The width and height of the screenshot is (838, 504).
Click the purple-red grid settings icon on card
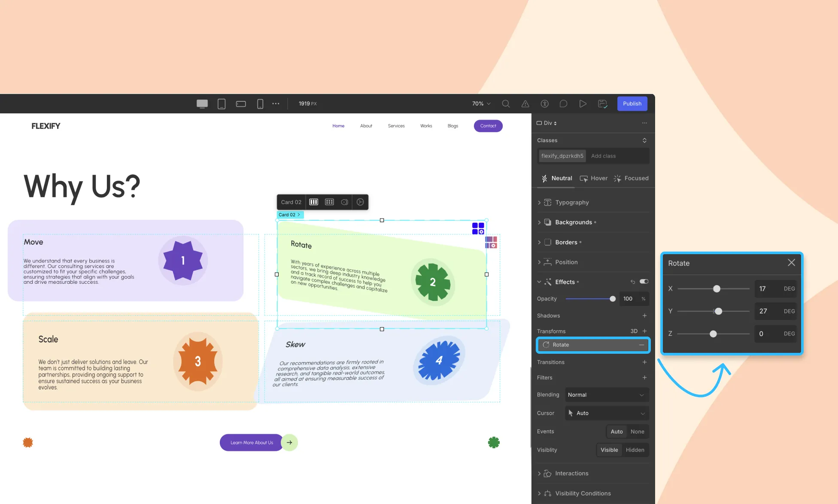[491, 243]
